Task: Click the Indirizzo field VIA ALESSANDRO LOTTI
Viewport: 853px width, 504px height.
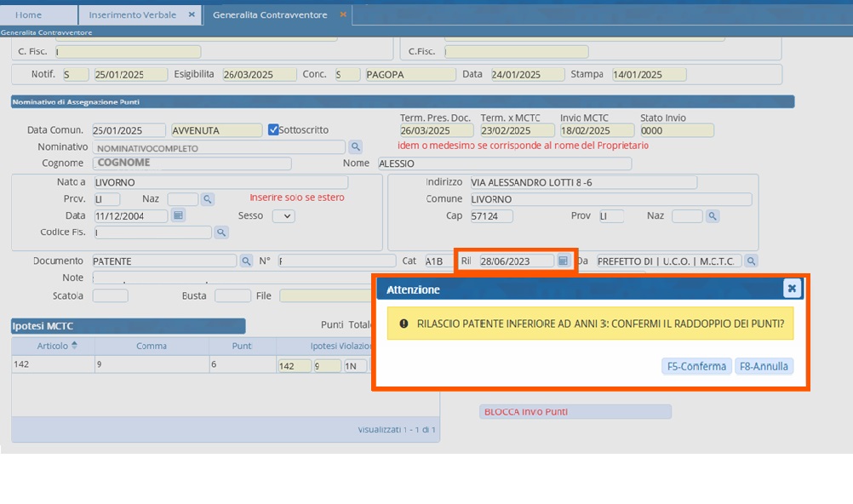Action: pos(583,182)
